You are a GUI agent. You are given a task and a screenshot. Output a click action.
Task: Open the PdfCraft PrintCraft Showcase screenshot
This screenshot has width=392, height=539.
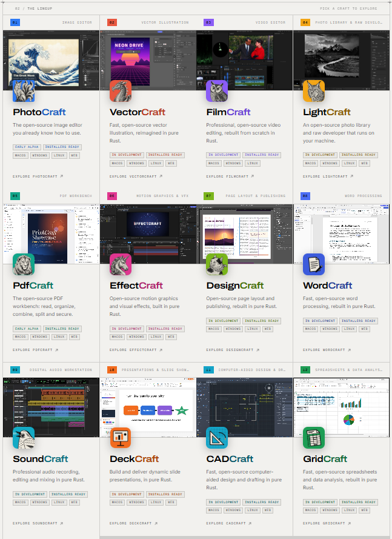51,234
